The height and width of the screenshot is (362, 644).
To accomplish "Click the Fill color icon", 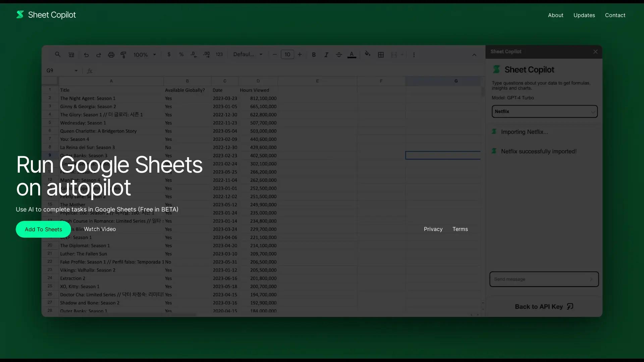I will (368, 54).
